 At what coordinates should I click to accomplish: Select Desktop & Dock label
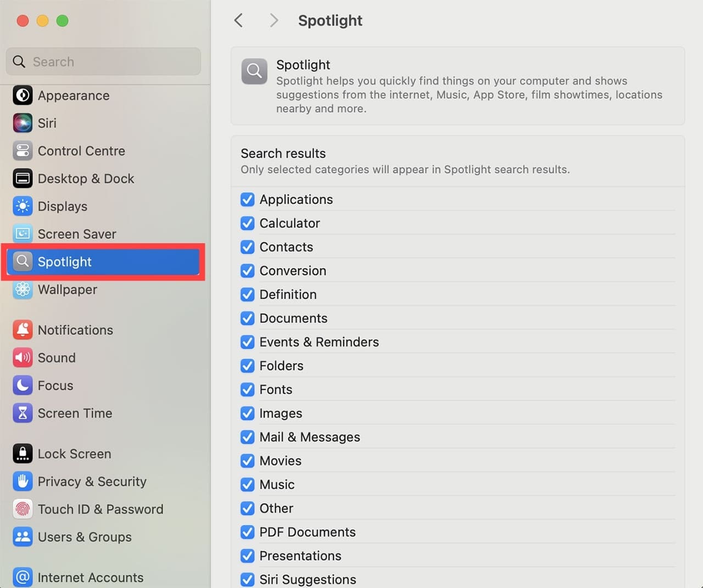[86, 178]
